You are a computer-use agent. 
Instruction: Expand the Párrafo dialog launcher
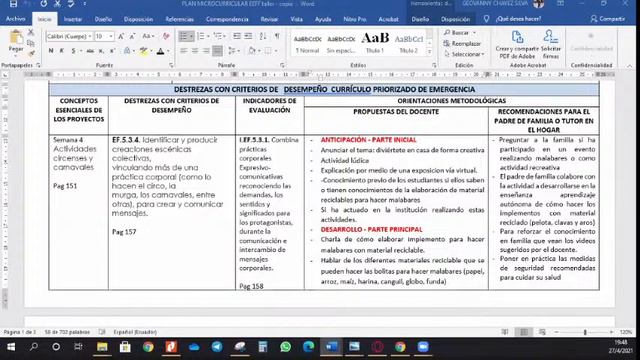[282, 65]
